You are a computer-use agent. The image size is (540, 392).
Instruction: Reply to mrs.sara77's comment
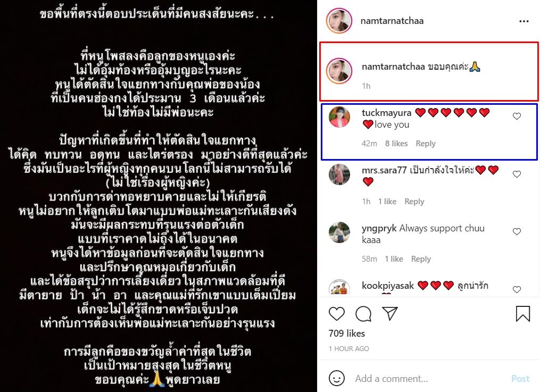point(414,202)
